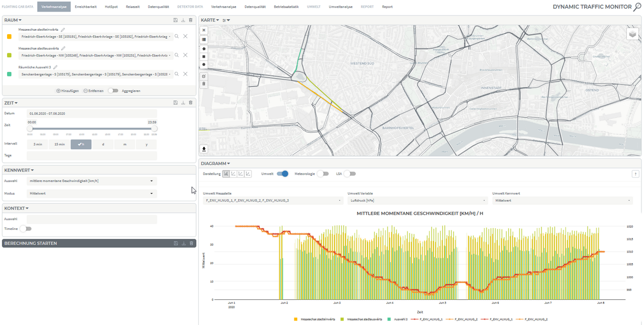
Task: Click Hinzufügen to add a selection
Action: (67, 91)
